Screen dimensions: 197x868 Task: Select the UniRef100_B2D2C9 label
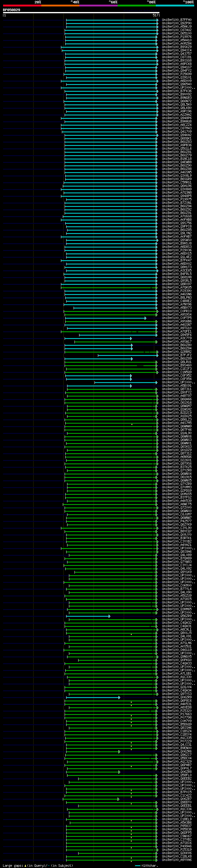pos(176,413)
